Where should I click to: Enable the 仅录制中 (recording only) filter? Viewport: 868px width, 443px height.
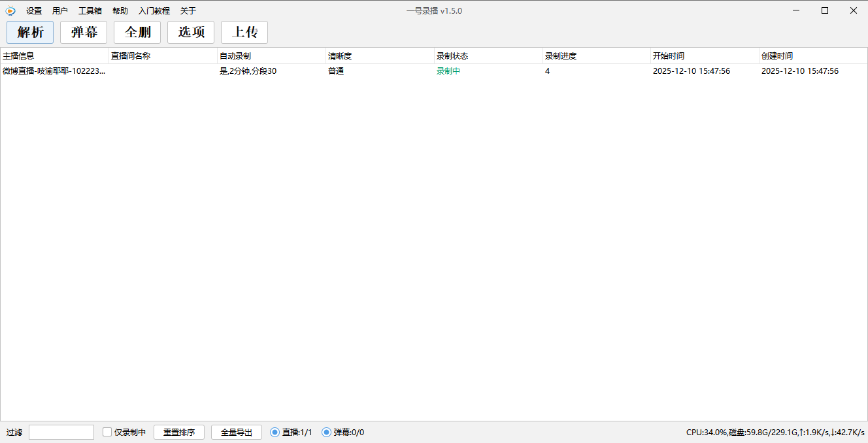107,432
